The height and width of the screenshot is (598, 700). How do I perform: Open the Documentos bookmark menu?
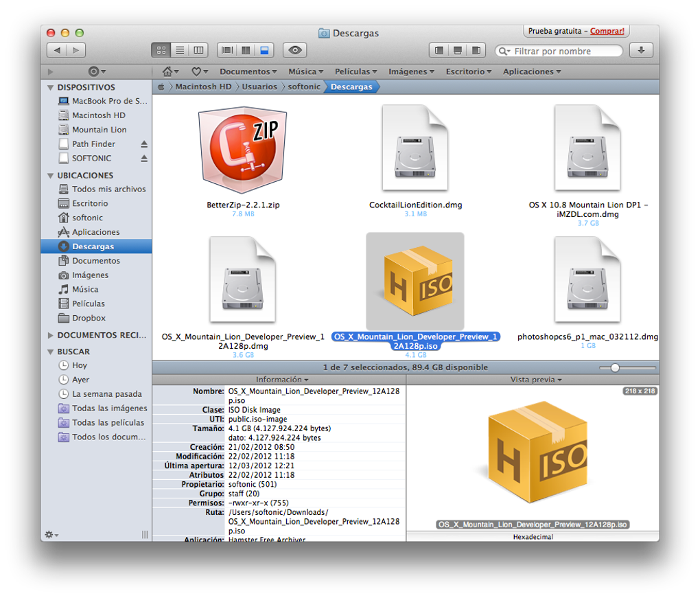coord(248,71)
